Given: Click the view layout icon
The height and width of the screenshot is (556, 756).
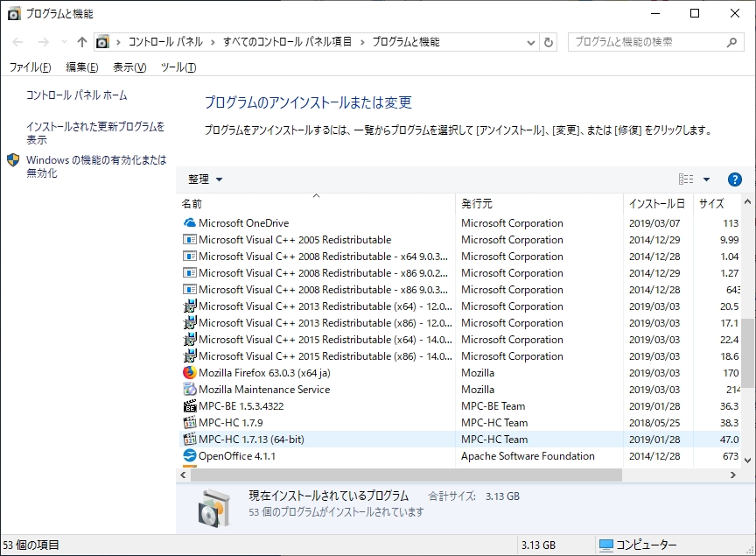Looking at the screenshot, I should tap(686, 179).
